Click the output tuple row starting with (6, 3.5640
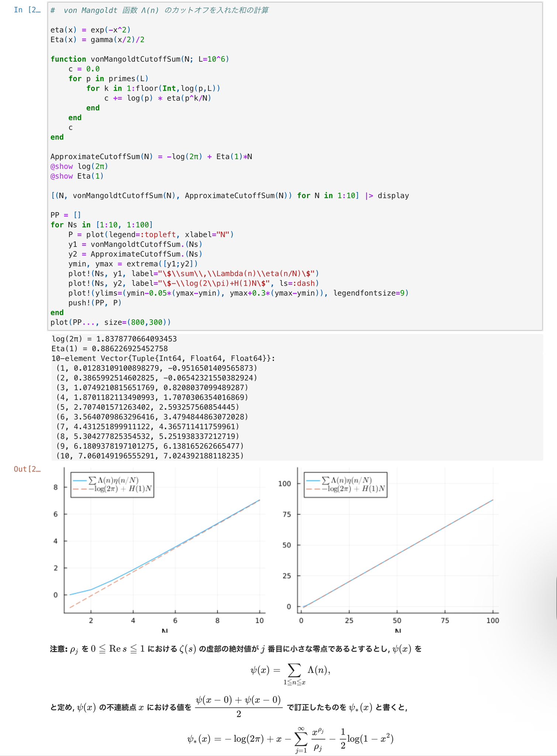Screen dimensions: 557x756 (152, 417)
